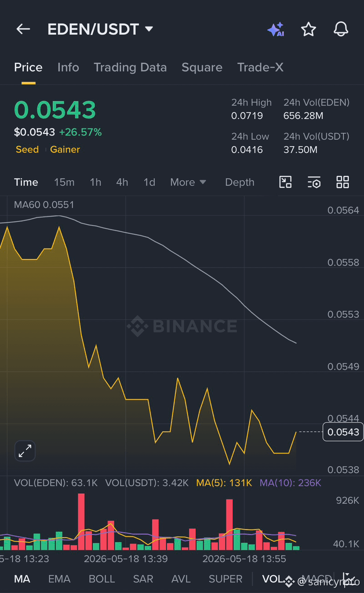The height and width of the screenshot is (593, 364).
Task: Select the Time chart interval
Action: [26, 182]
